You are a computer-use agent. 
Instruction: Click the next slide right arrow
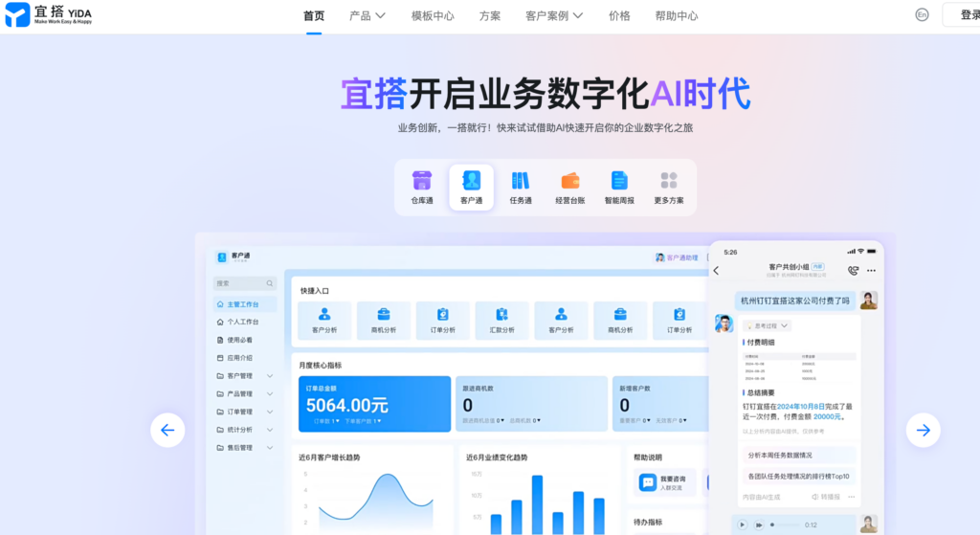[924, 430]
